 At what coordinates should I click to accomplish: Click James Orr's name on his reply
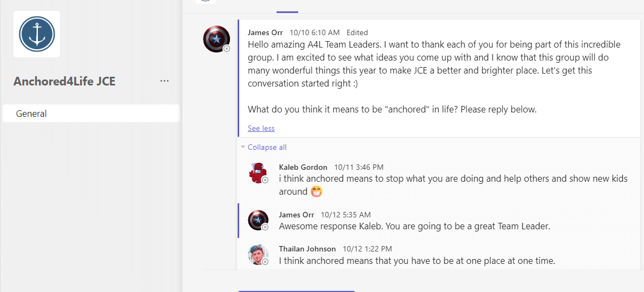(297, 215)
